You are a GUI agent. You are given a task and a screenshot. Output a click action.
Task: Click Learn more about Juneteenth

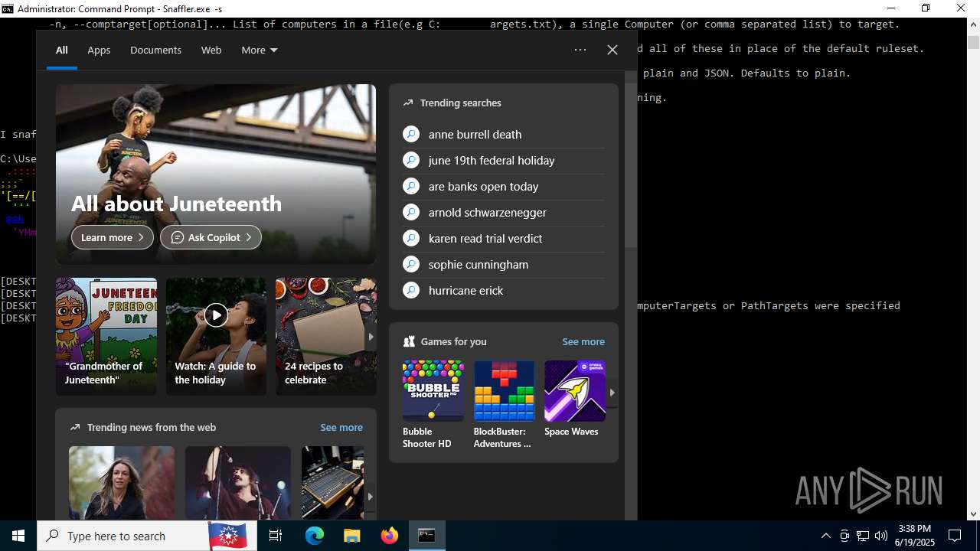[113, 237]
